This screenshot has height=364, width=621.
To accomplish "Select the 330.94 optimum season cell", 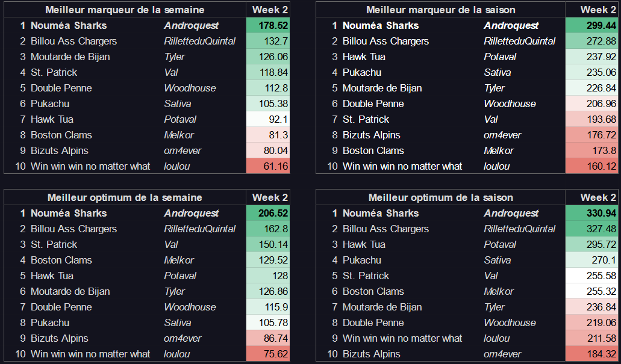I will [591, 213].
